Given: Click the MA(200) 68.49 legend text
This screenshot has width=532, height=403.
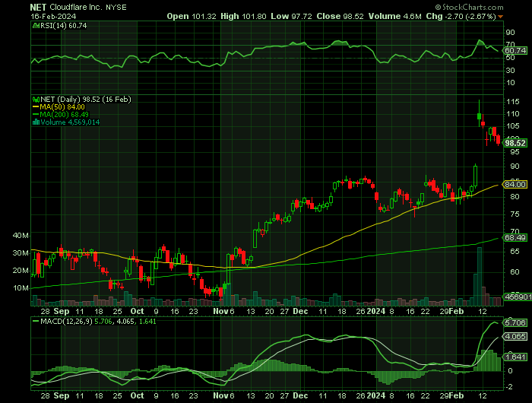Looking at the screenshot, I should coord(64,114).
